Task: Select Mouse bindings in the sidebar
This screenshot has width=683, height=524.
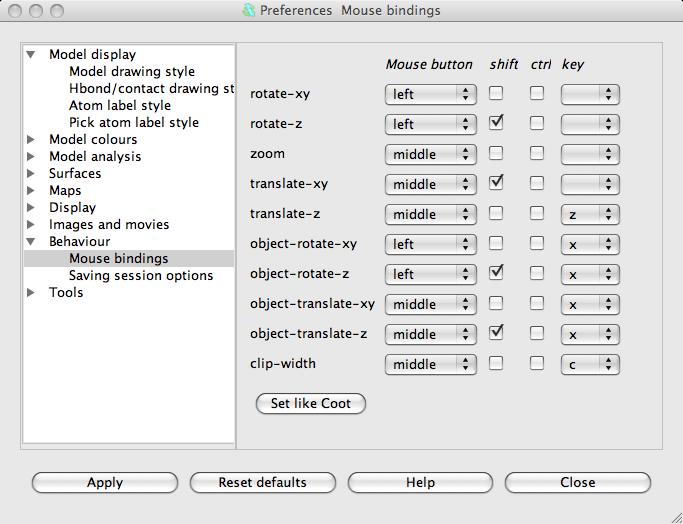Action: 118,259
